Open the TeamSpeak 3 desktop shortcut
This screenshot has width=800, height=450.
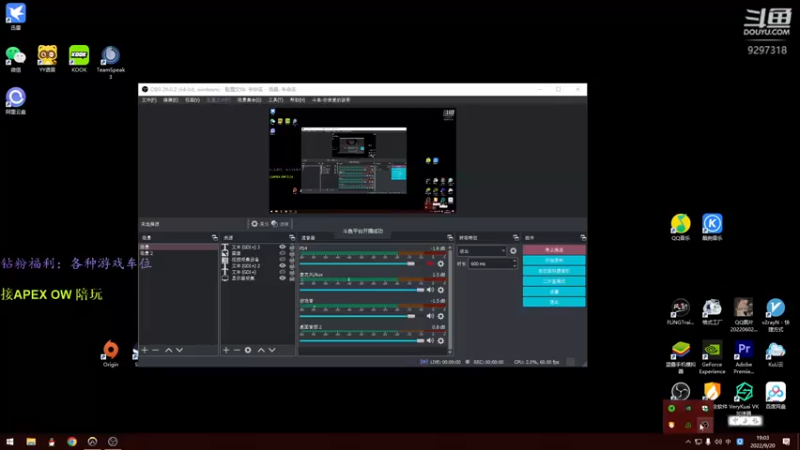(x=110, y=61)
